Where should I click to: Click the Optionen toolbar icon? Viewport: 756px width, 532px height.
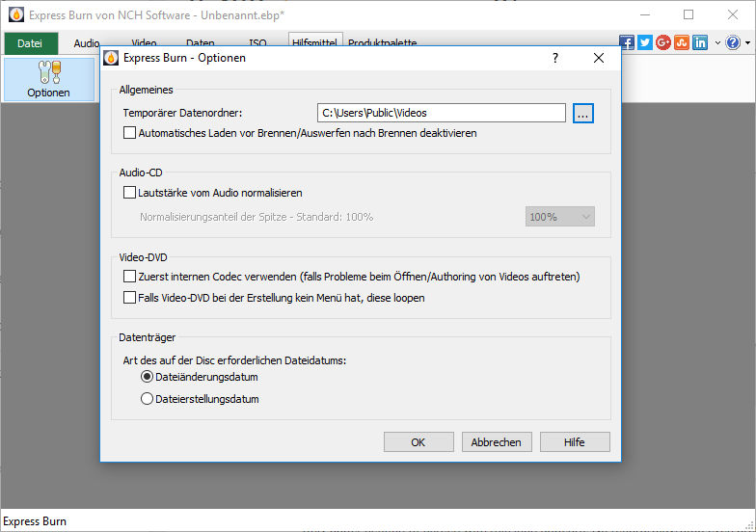(48, 79)
